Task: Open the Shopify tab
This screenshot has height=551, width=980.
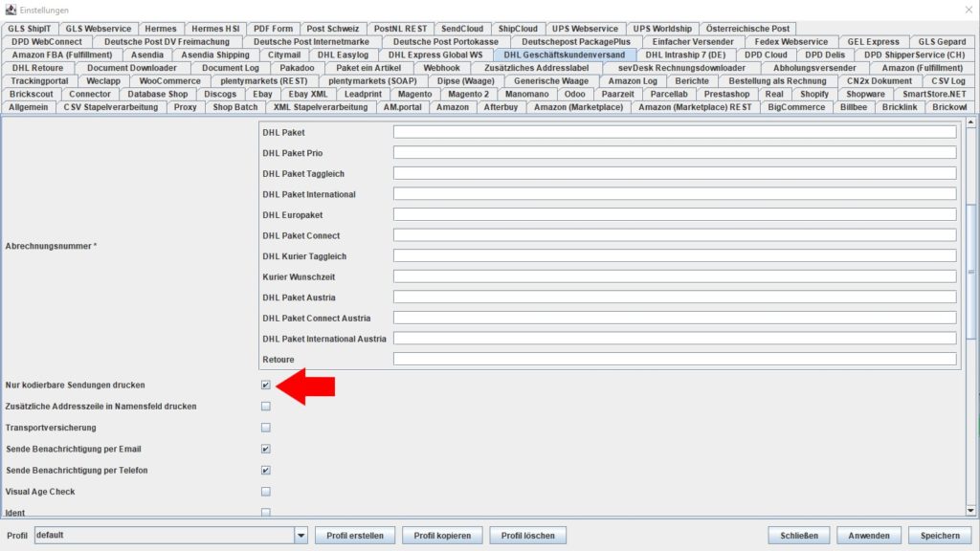Action: [814, 94]
